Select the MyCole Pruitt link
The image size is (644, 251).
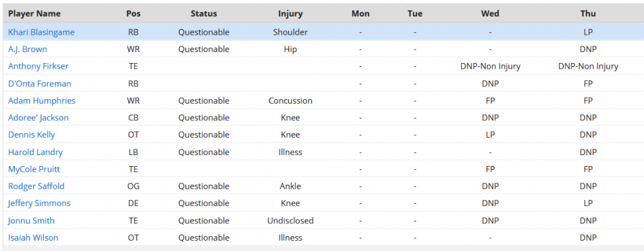pos(34,169)
